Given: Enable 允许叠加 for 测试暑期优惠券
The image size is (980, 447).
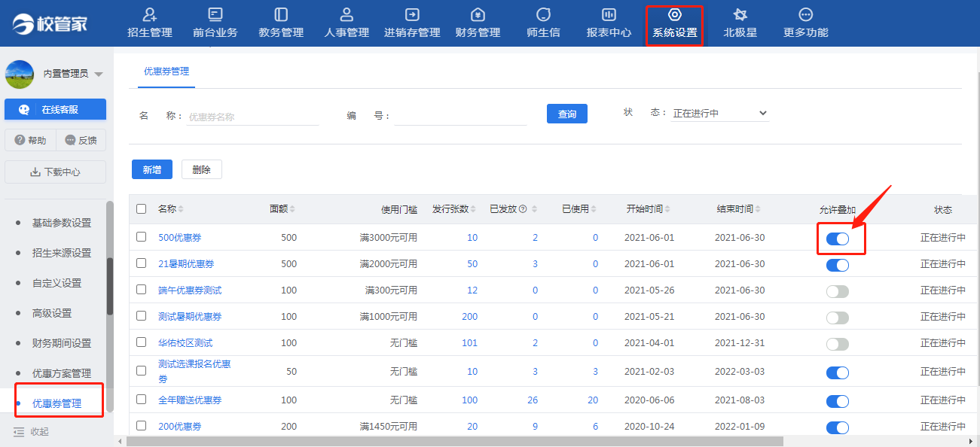Looking at the screenshot, I should coord(838,318).
